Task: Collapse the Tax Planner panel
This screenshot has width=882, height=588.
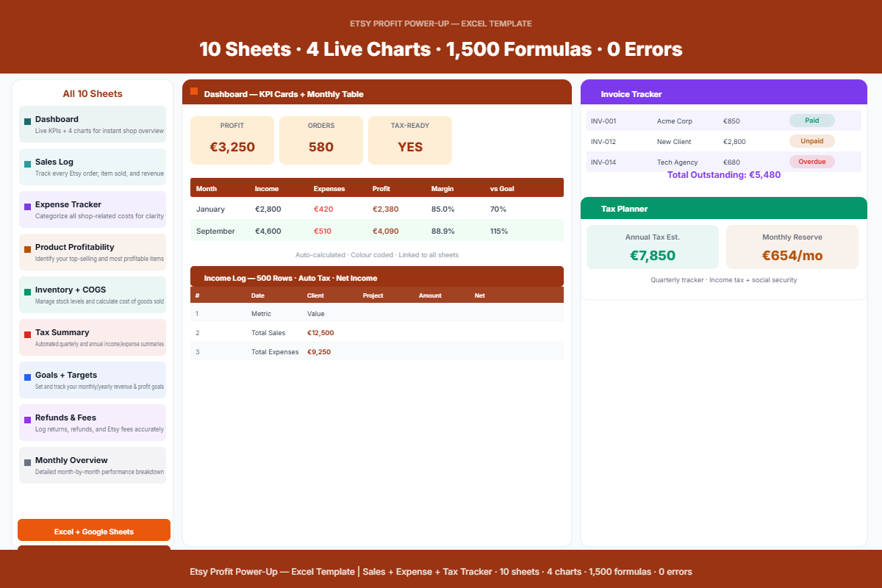Action: 724,208
